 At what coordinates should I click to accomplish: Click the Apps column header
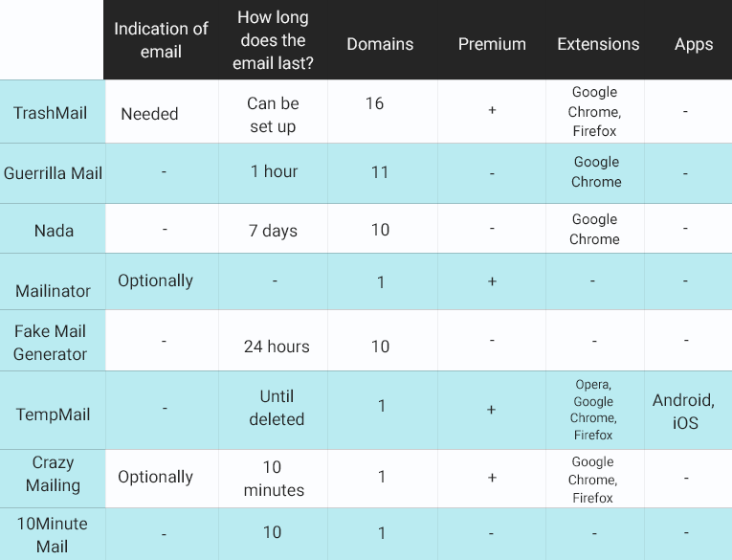[x=694, y=44]
